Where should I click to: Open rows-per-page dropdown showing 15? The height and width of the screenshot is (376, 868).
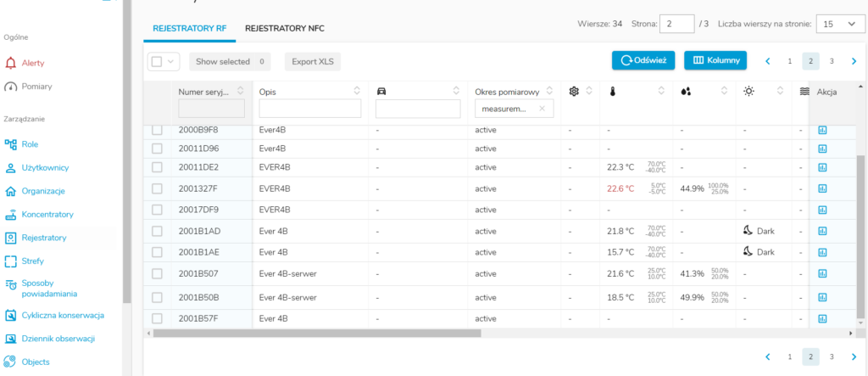point(838,24)
